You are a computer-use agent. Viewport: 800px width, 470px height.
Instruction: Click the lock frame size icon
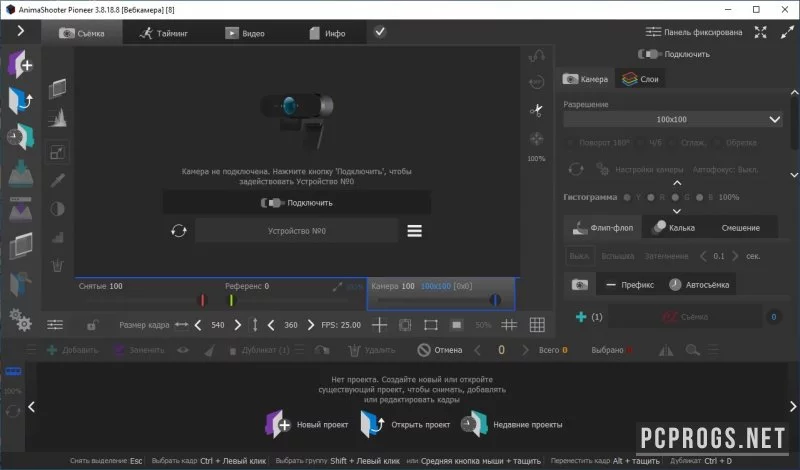[x=92, y=325]
